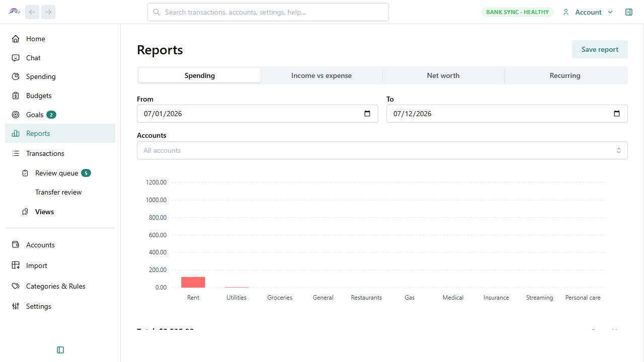
Task: Go back with the left arrow button
Action: pos(32,12)
